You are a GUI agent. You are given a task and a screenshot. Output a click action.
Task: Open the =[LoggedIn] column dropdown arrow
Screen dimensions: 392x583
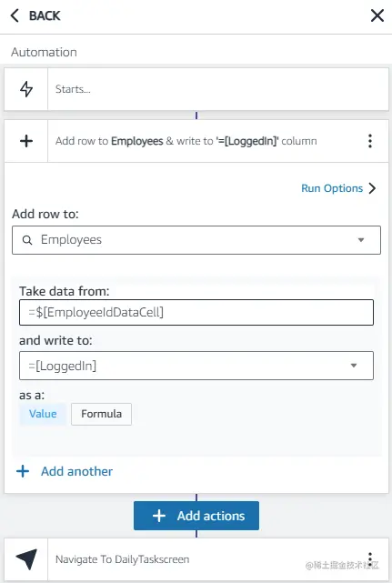[354, 366]
